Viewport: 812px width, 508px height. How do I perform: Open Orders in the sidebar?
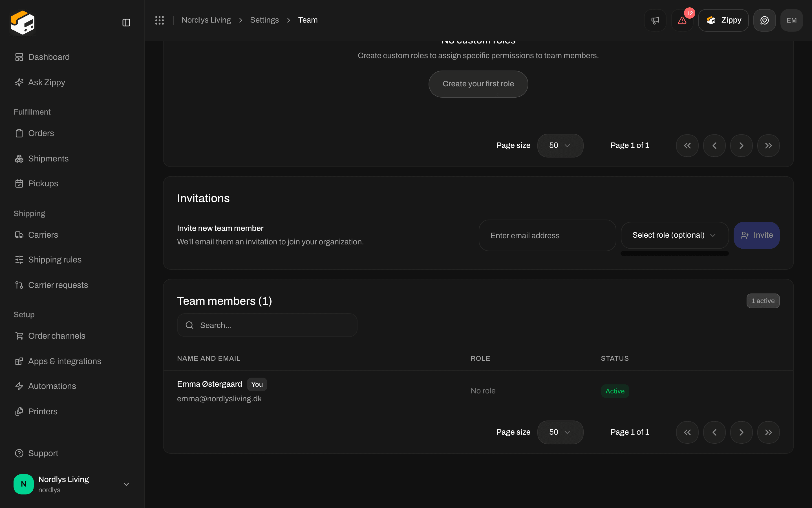click(x=72, y=133)
